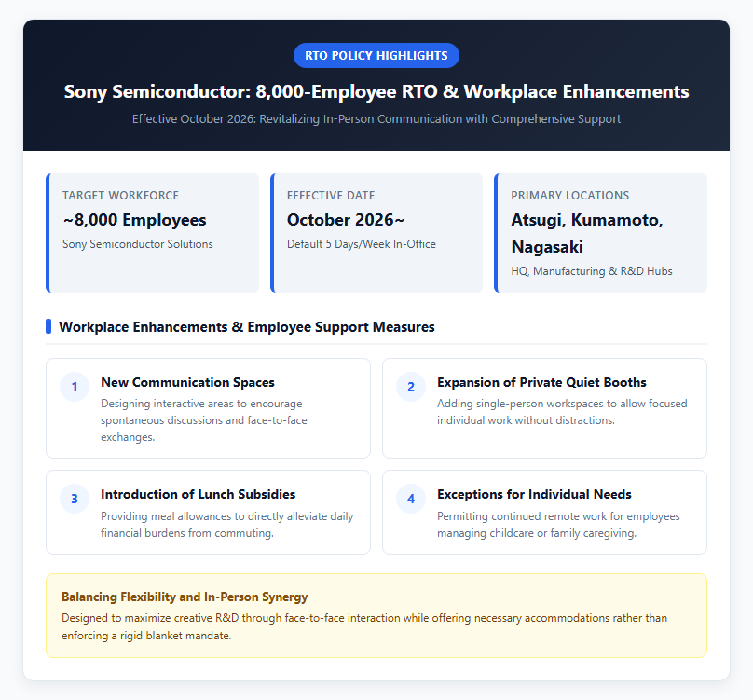Viewport: 753px width, 700px height.
Task: Click the "Balancing Flexibility and In-Person Synergy" heading
Action: click(x=185, y=597)
